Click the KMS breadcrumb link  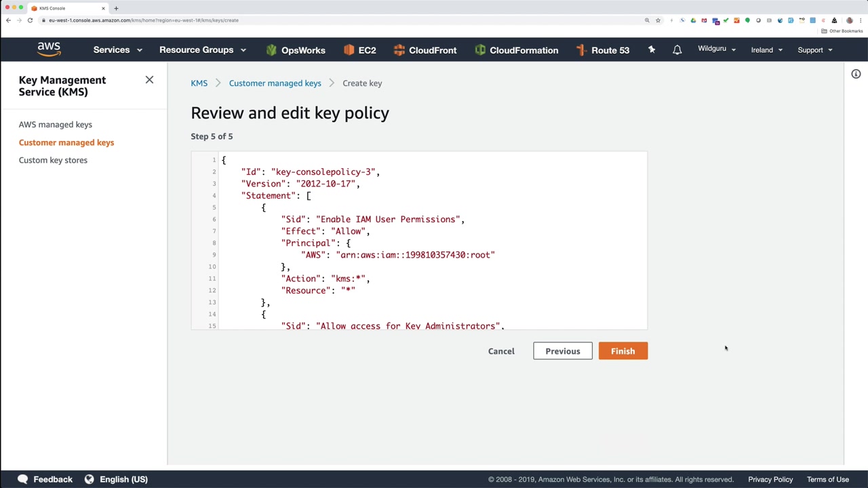coord(199,83)
